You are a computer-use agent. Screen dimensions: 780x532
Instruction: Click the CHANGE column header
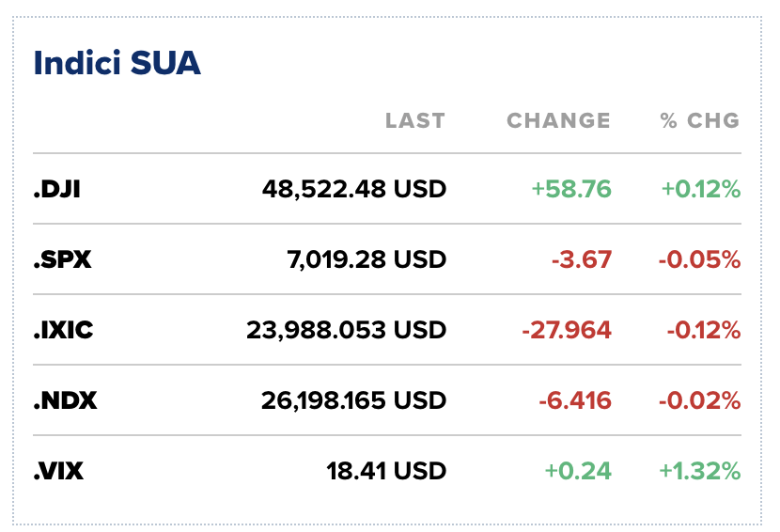(x=558, y=121)
